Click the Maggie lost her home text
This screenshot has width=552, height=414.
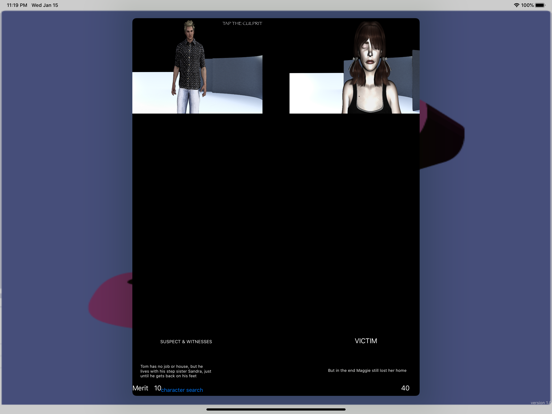click(367, 370)
